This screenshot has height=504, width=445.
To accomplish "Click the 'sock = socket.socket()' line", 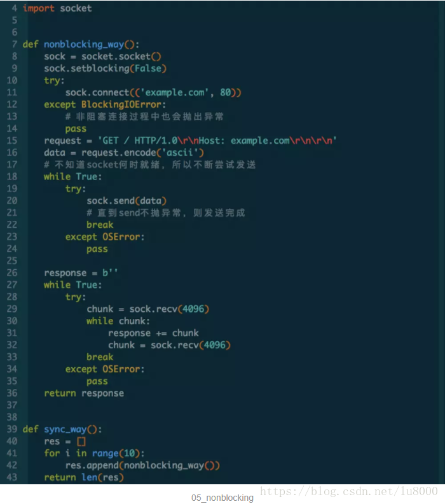I will tap(102, 57).
